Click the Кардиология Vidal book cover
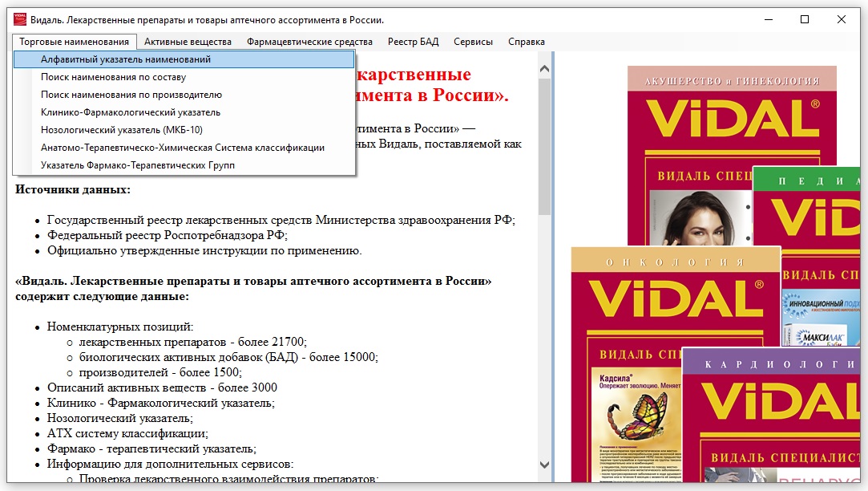868x491 pixels. coord(773,401)
